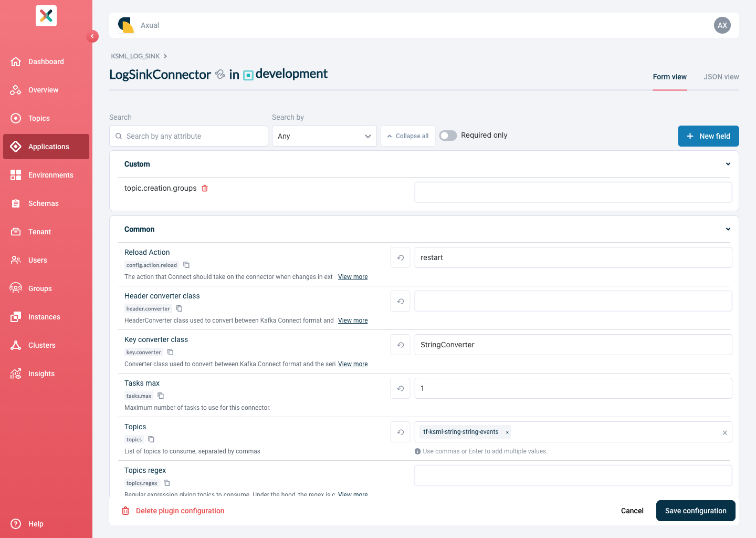The height and width of the screenshot is (538, 756).
Task: Focus the Search by any attribute field
Action: pos(188,136)
